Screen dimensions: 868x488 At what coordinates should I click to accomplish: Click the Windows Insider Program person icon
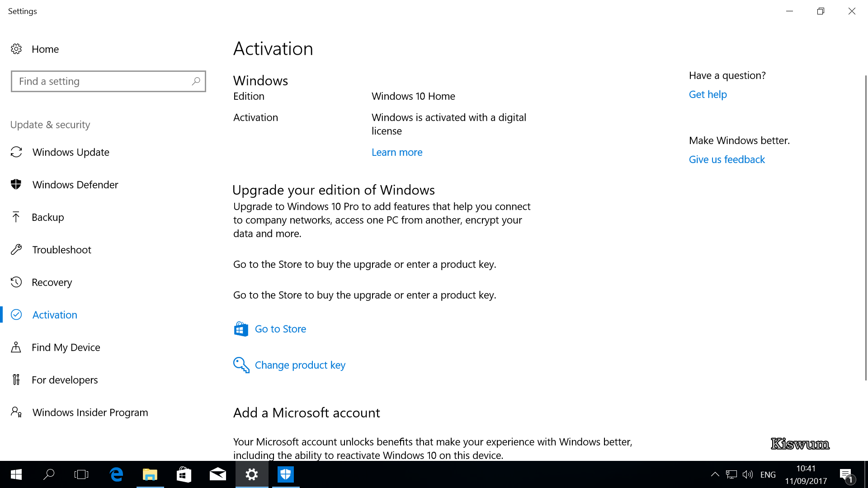16,412
